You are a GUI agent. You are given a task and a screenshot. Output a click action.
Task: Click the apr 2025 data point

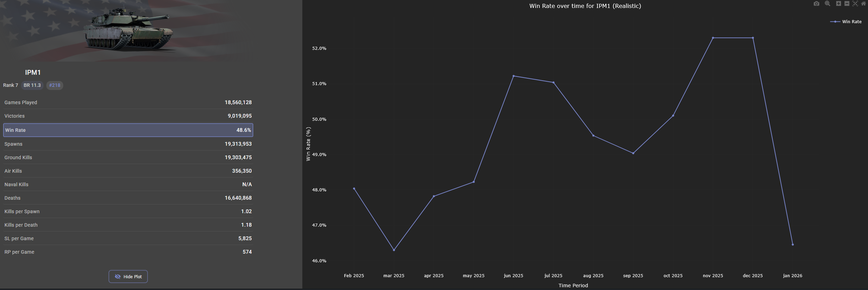pos(434,196)
